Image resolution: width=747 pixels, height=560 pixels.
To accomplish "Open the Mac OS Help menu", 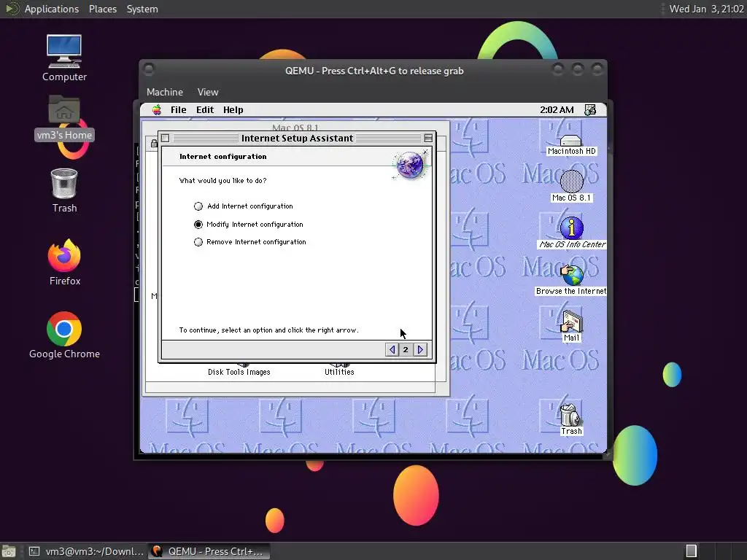I will coord(233,110).
